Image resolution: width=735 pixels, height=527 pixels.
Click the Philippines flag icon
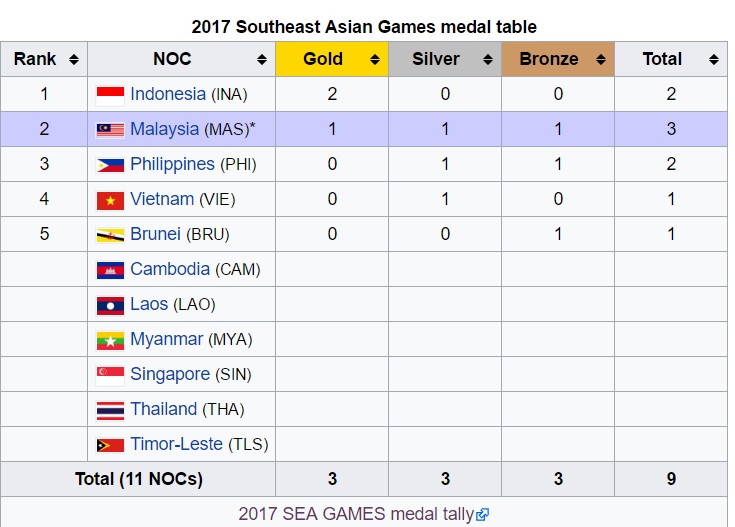110,165
